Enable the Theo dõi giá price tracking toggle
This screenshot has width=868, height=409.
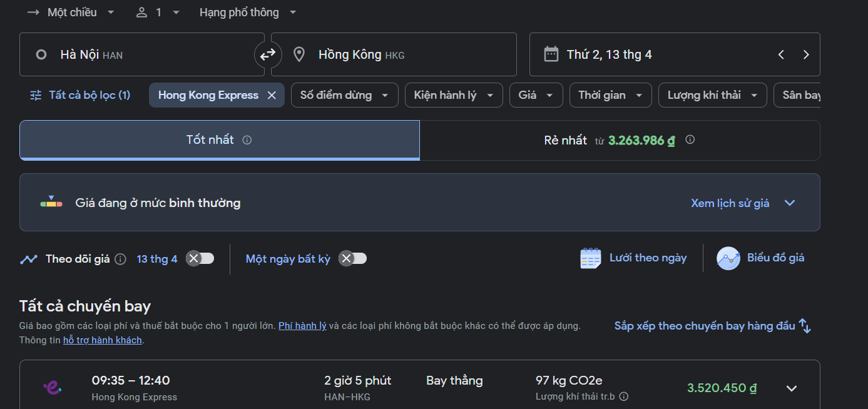click(x=200, y=258)
